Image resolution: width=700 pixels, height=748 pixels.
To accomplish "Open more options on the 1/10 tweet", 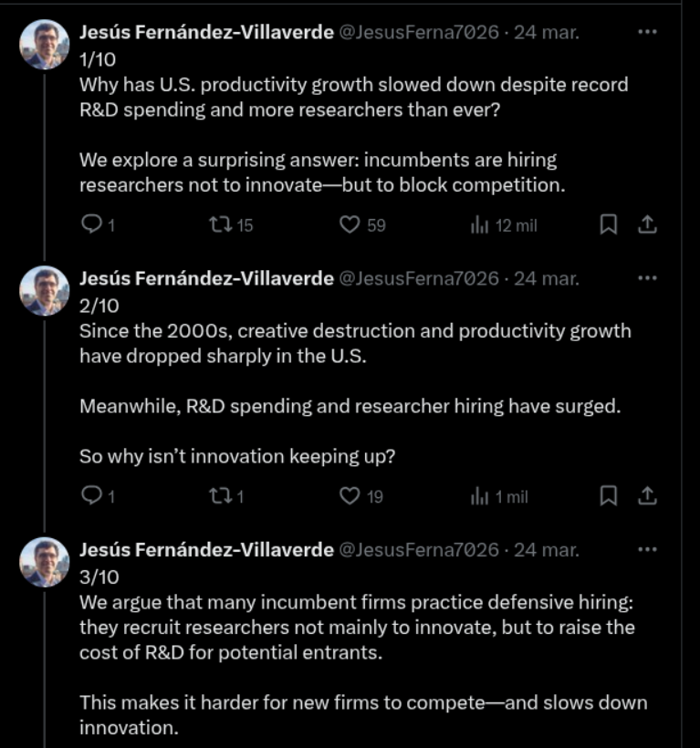I will click(647, 32).
